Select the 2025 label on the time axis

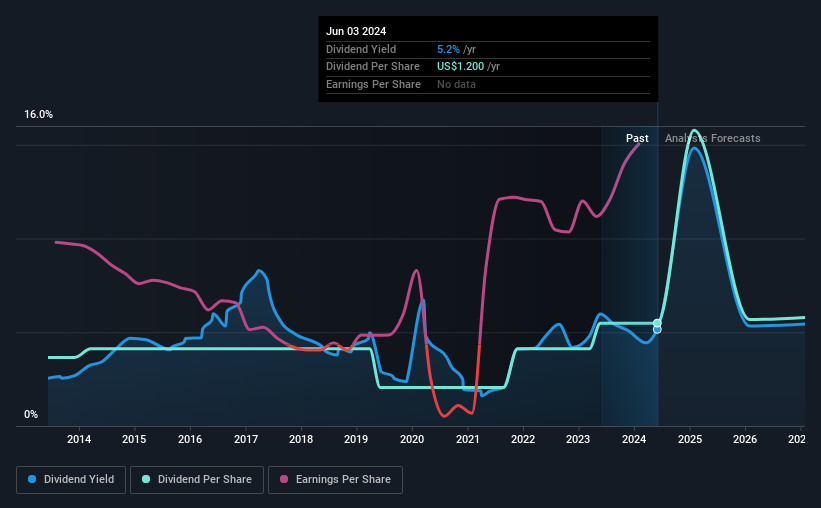690,439
